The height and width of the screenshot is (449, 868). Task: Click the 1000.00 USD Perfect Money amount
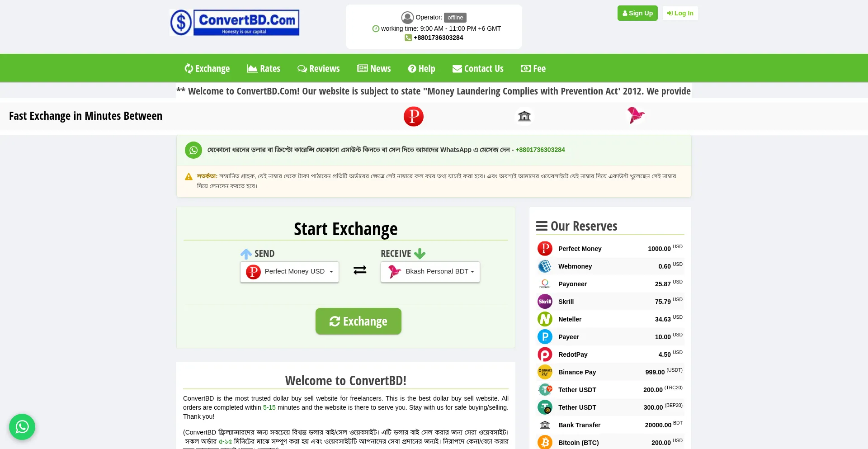[x=665, y=248]
